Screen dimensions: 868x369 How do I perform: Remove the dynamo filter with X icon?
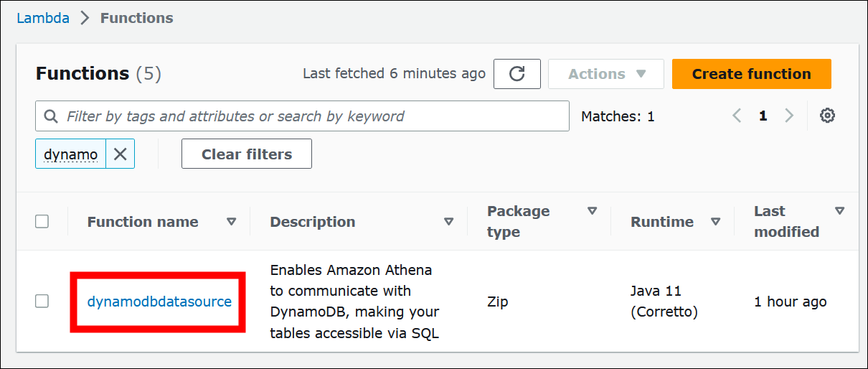pyautogui.click(x=121, y=154)
